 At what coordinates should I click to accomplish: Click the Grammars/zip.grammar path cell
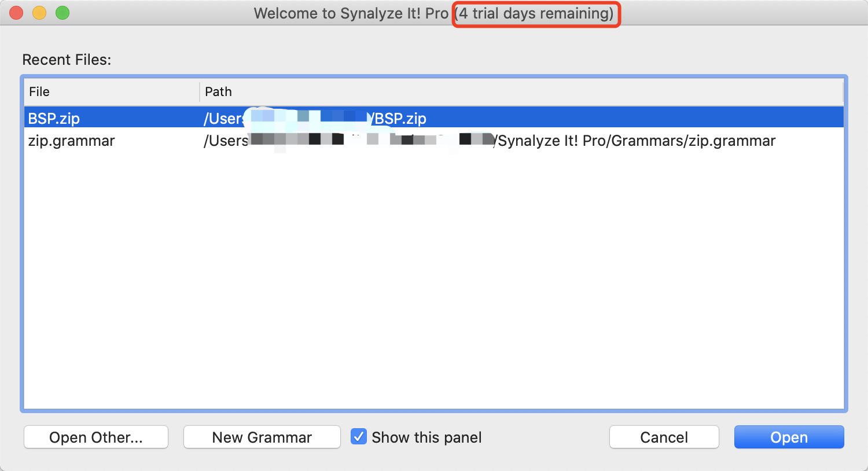[637, 141]
